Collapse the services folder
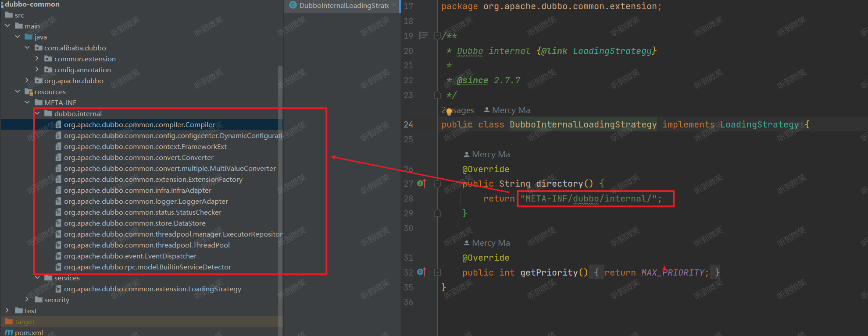This screenshot has width=868, height=336. [x=37, y=278]
